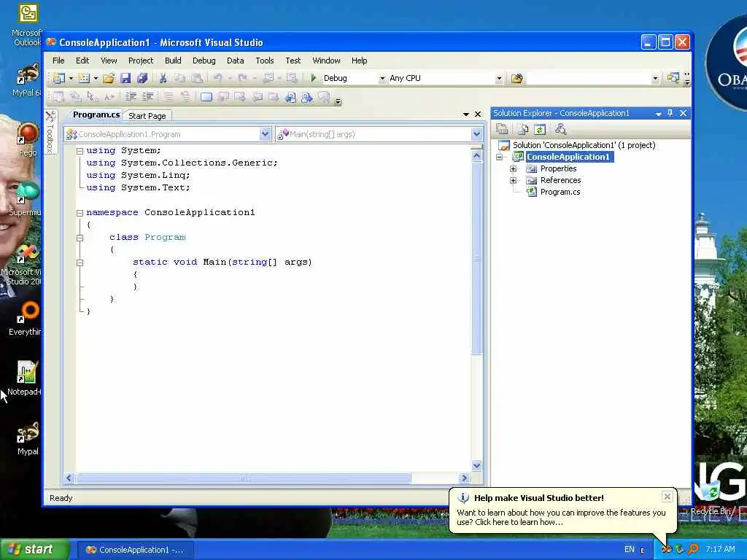Collapse the class Program code block

80,238
